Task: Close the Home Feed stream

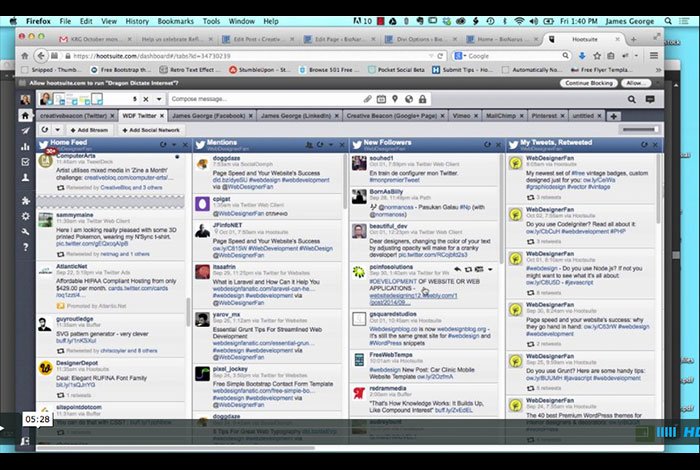Action: pyautogui.click(x=185, y=145)
